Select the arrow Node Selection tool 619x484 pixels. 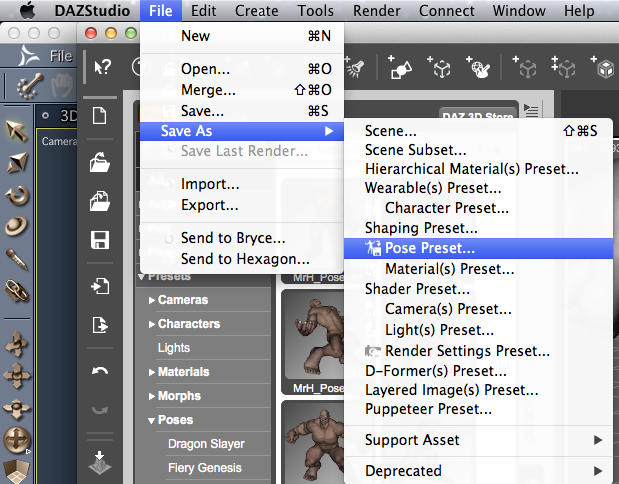pos(17,128)
